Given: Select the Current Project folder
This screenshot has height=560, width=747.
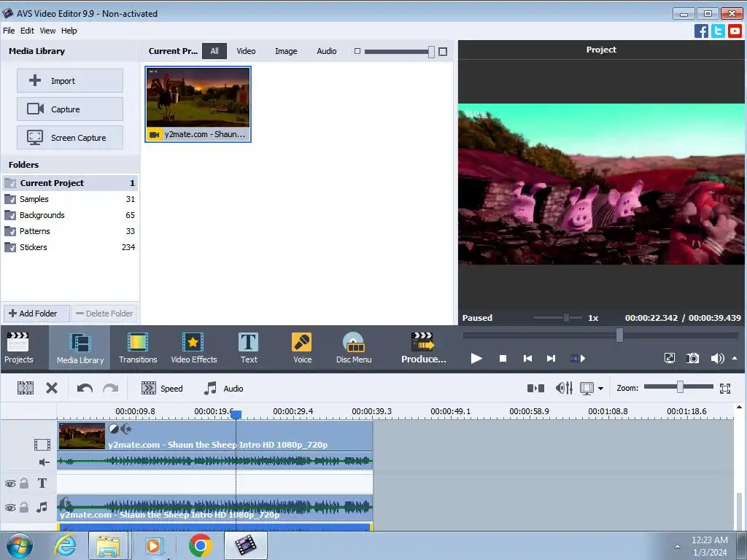Looking at the screenshot, I should 70,183.
